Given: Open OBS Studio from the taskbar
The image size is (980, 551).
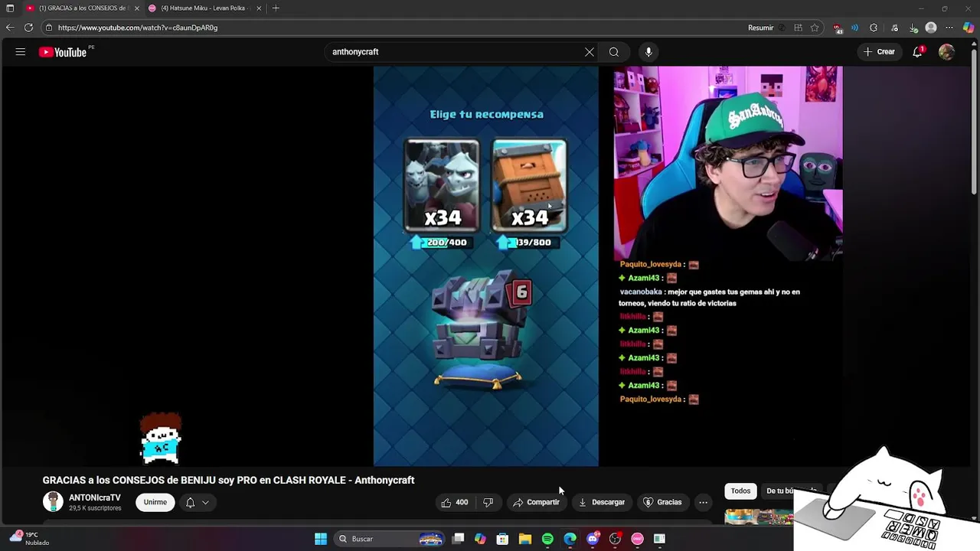Looking at the screenshot, I should tap(615, 539).
